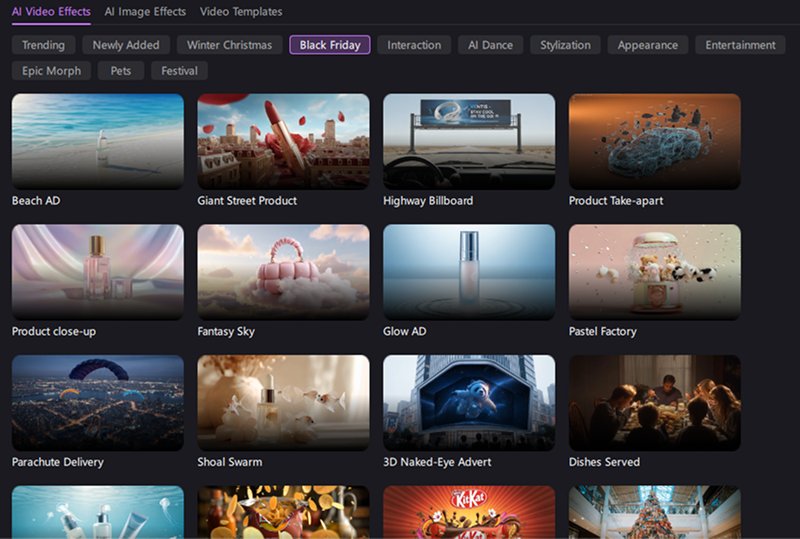Screen dimensions: 800x539
Task: Filter effects by Trending category
Action: [x=44, y=45]
